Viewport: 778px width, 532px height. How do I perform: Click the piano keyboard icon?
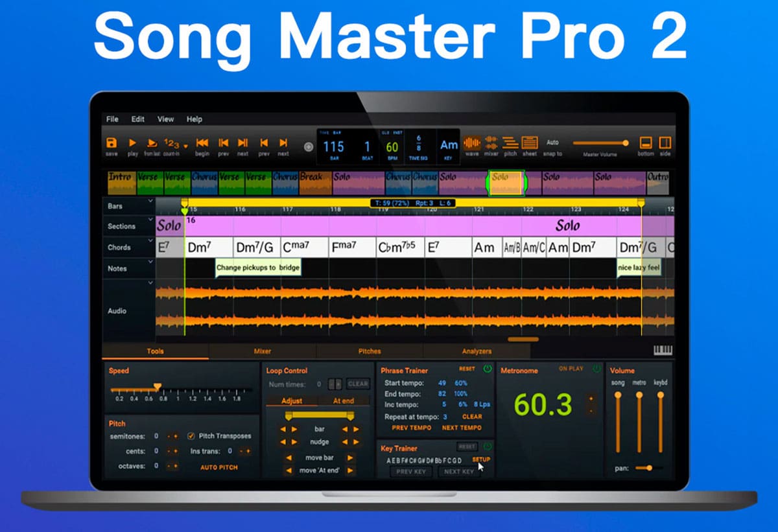point(663,351)
